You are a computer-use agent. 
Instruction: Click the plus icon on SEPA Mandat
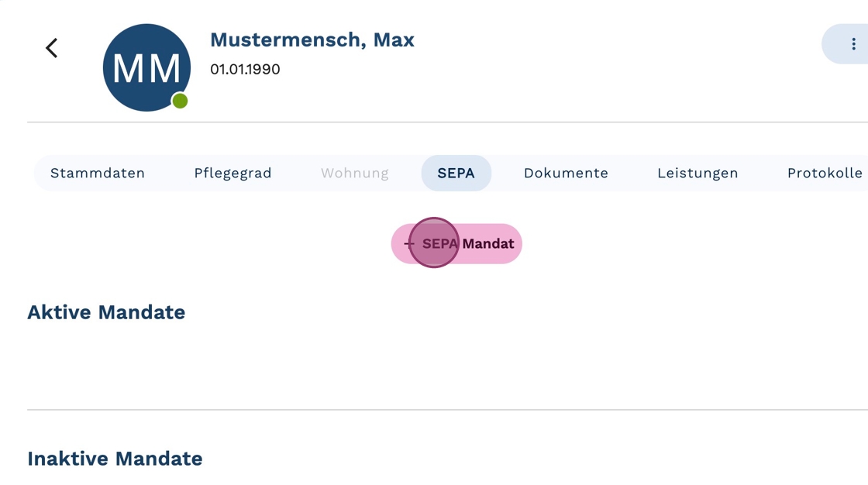(x=408, y=243)
